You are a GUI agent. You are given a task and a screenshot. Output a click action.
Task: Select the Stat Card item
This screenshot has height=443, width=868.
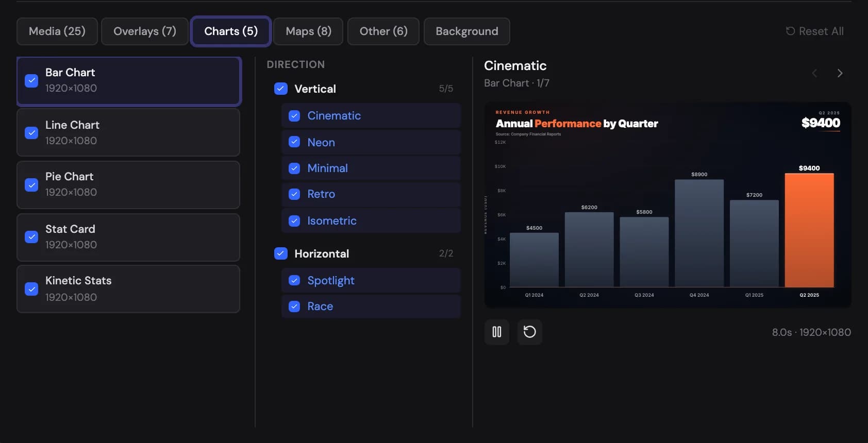128,237
